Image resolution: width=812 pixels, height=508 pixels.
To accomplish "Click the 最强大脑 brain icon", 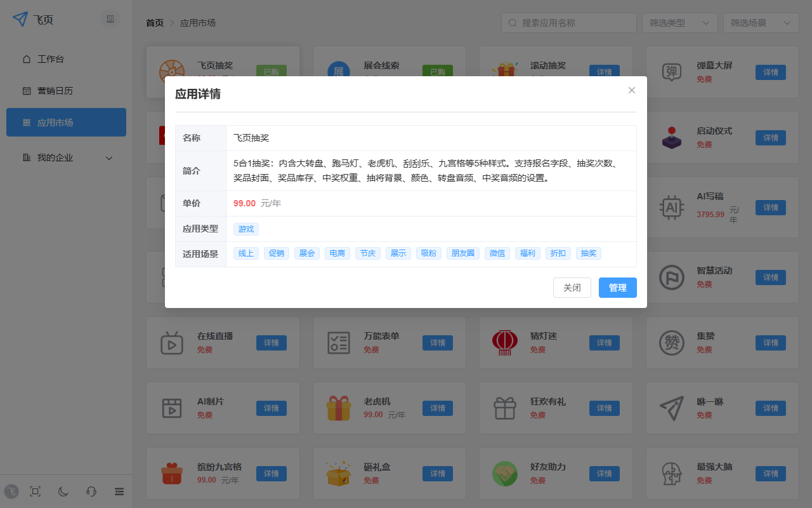I will coord(671,474).
